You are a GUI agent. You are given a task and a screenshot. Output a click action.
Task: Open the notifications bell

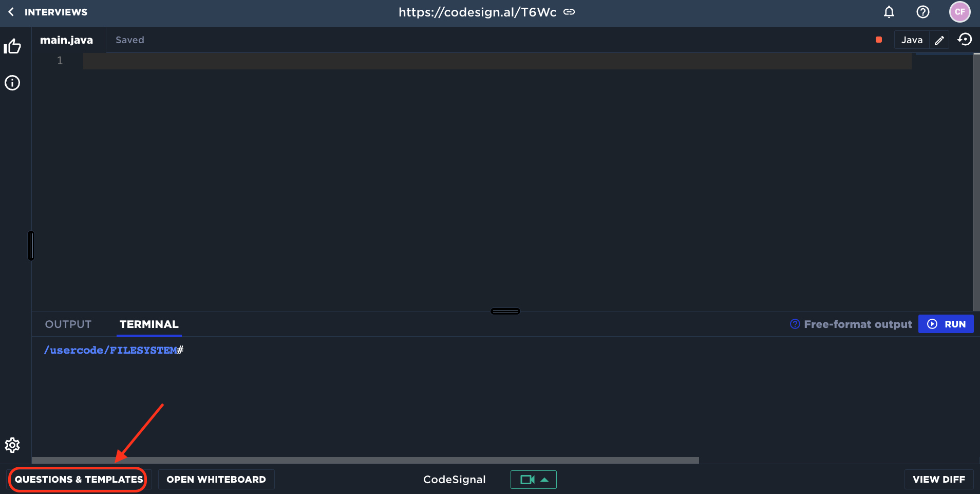pos(889,12)
